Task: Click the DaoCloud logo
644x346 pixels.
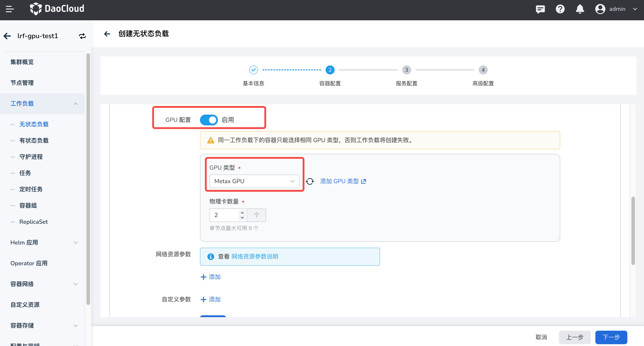Action: (x=57, y=9)
